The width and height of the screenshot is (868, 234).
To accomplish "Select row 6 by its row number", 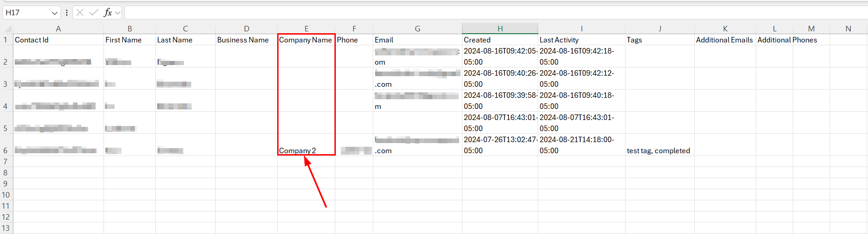I will tap(6, 150).
